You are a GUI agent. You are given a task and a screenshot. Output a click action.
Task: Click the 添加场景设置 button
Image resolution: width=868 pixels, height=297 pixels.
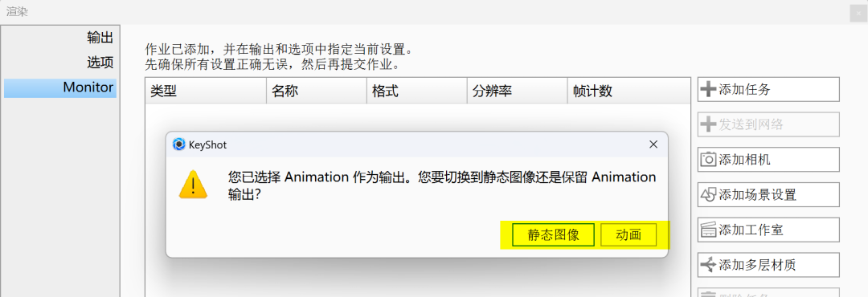(x=768, y=195)
